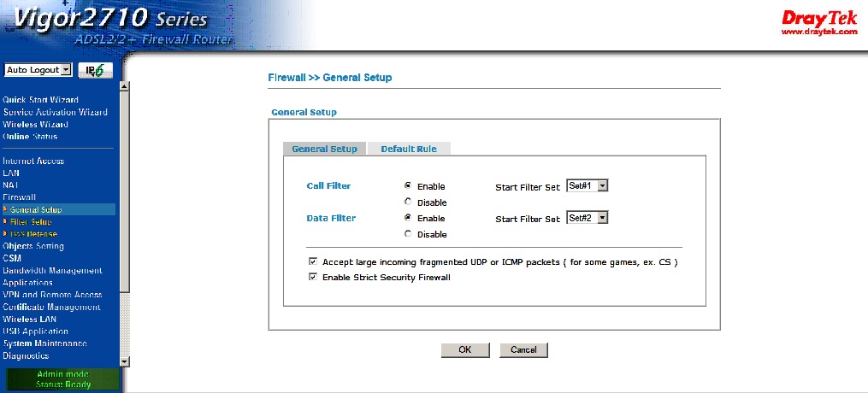Switch to the Default Rule tab
The width and height of the screenshot is (868, 393).
[409, 149]
